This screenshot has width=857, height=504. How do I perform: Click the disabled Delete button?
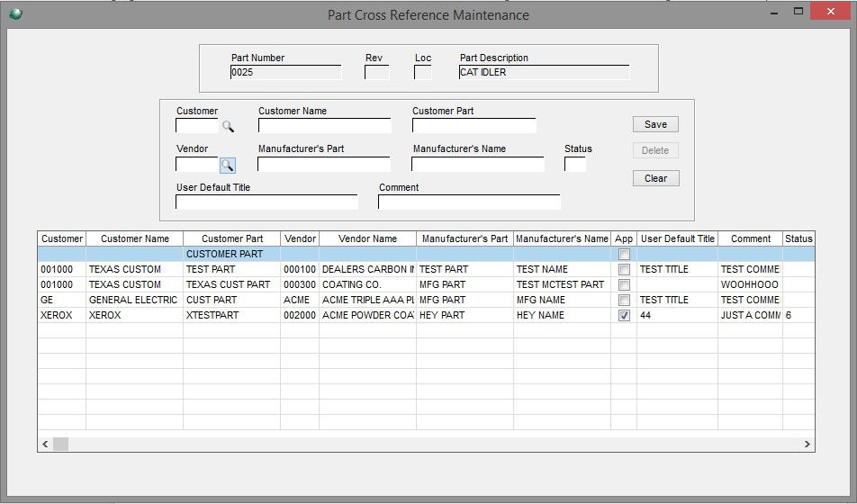click(x=656, y=150)
